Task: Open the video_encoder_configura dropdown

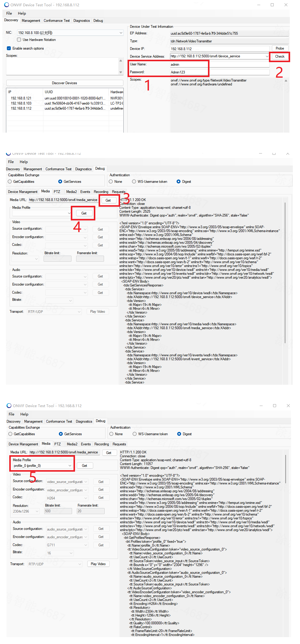Action: point(67,490)
